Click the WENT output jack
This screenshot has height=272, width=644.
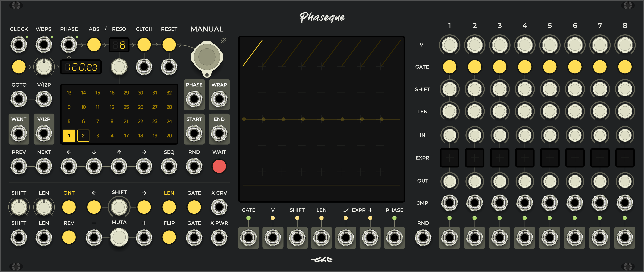[x=19, y=133]
